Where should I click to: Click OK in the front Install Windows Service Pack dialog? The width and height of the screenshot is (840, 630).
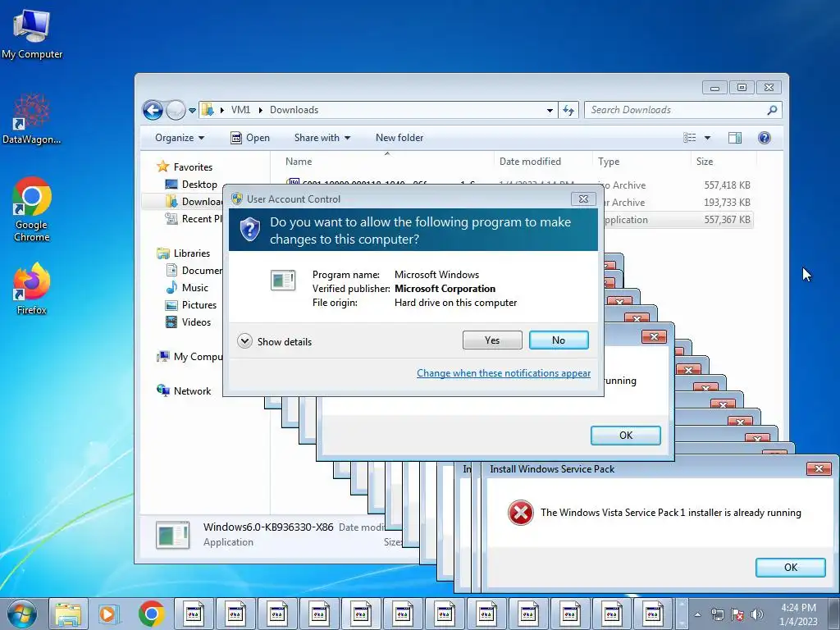(790, 568)
